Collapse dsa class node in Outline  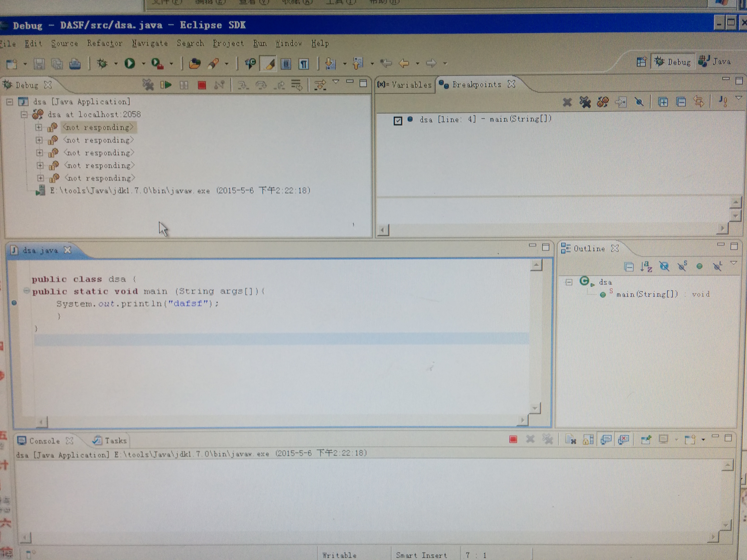pyautogui.click(x=569, y=282)
